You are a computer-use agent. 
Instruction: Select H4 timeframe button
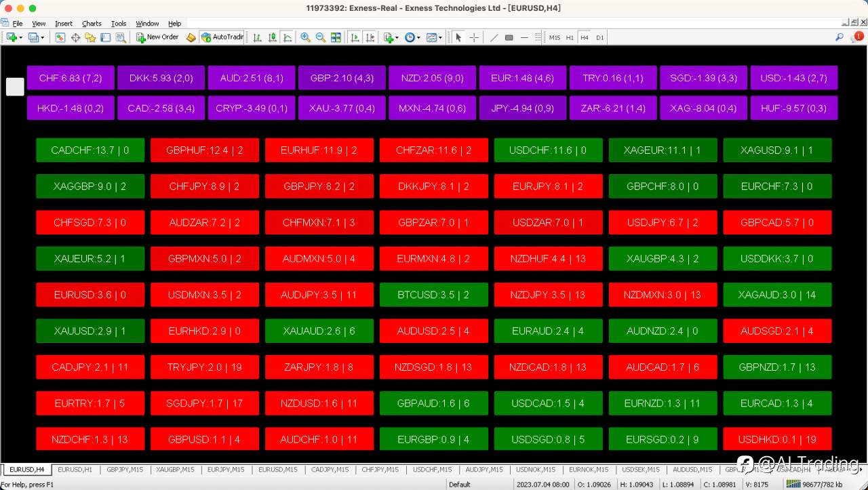tap(585, 37)
